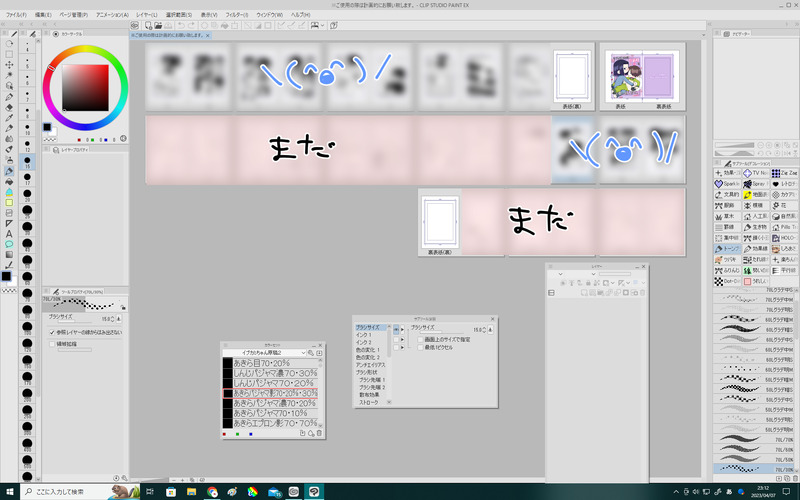This screenshot has width=800, height=500.
Task: Select the Spark decoration sub tool
Action: [727, 184]
